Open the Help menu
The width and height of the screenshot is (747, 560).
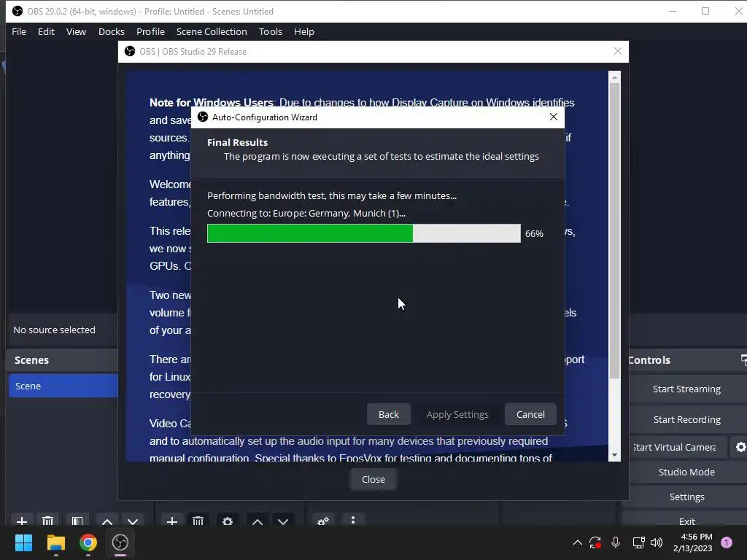click(x=304, y=31)
